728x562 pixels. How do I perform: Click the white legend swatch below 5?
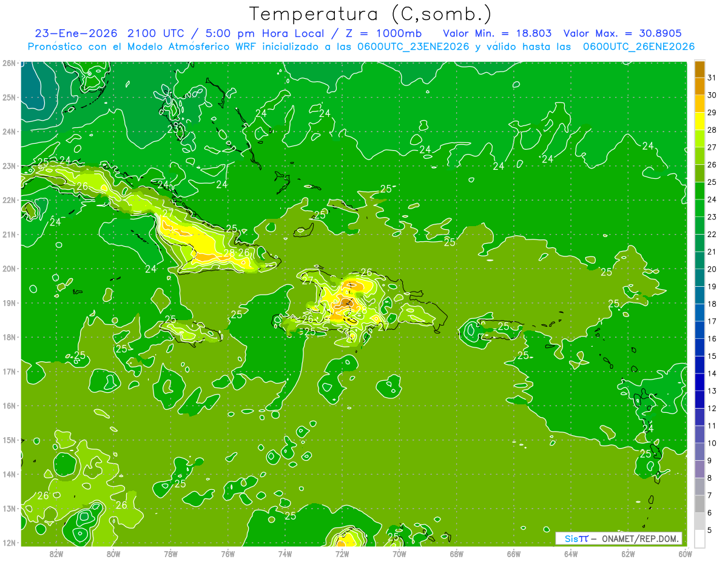point(699,538)
